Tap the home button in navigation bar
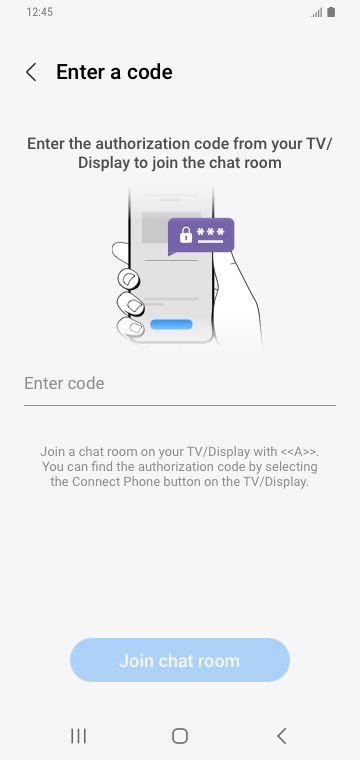Image resolution: width=360 pixels, height=760 pixels. click(180, 736)
